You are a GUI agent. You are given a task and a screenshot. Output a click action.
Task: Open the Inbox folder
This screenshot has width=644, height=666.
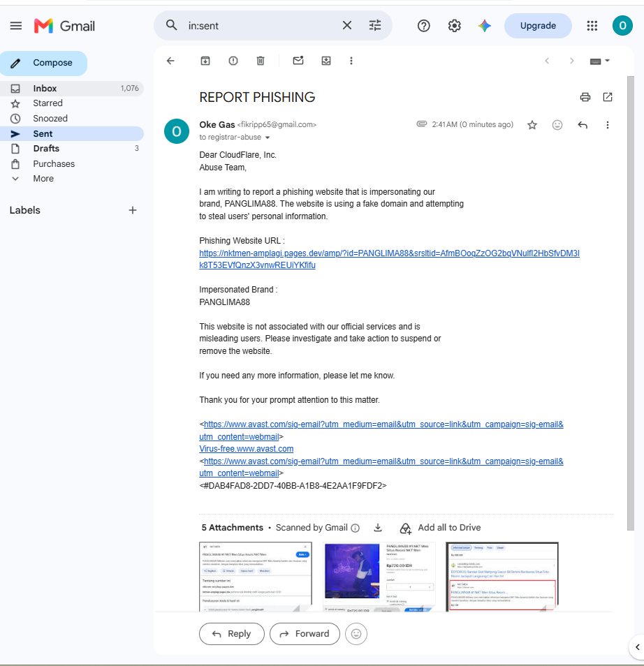[x=72, y=89]
